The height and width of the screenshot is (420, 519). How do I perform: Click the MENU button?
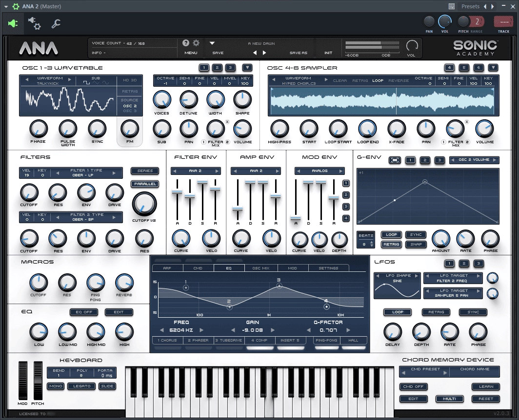click(191, 53)
